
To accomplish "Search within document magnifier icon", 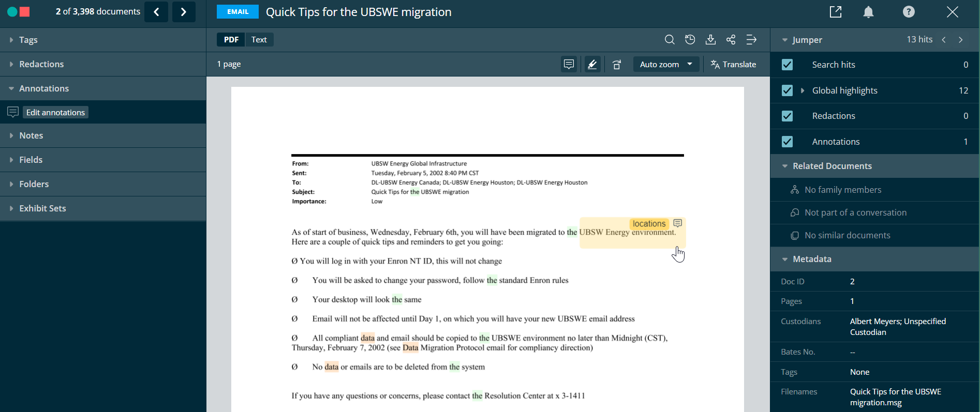I will tap(670, 40).
